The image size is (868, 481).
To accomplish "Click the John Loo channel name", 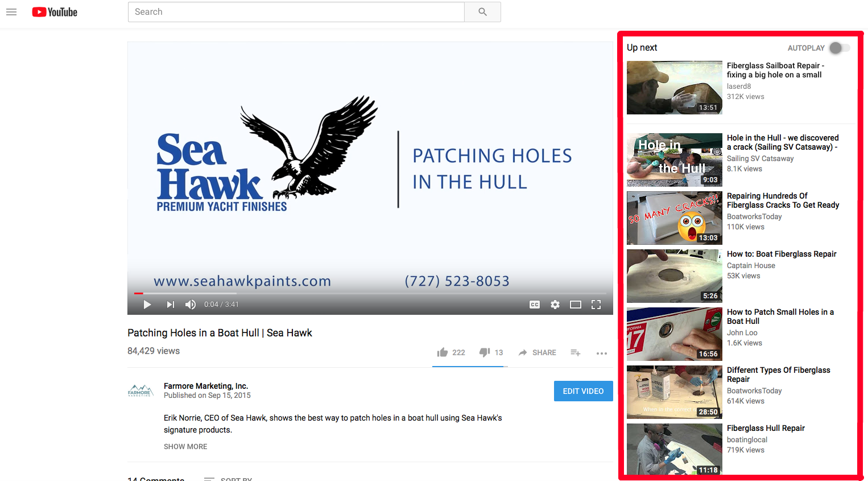I will point(742,333).
